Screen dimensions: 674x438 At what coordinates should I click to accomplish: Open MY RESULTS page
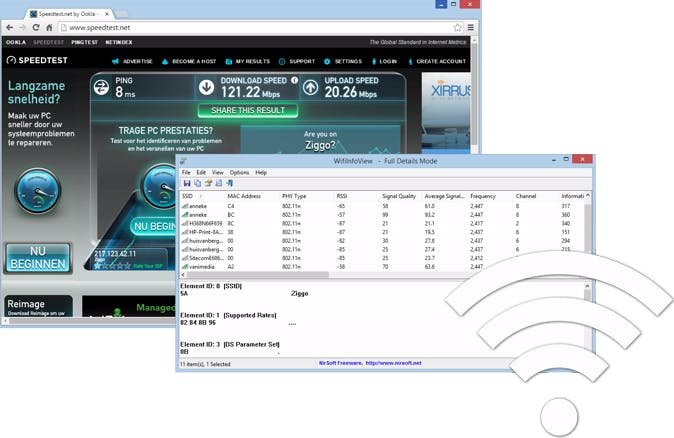(x=248, y=61)
